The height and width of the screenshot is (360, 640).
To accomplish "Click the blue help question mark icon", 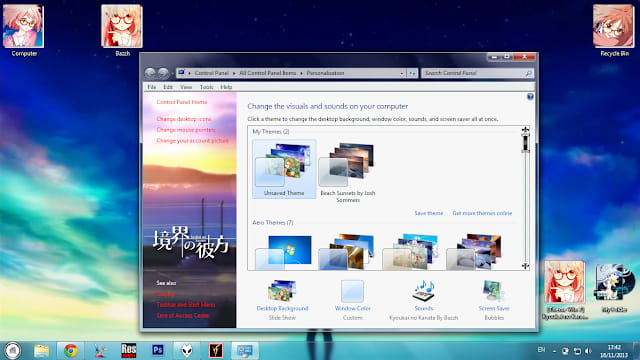I will (530, 97).
